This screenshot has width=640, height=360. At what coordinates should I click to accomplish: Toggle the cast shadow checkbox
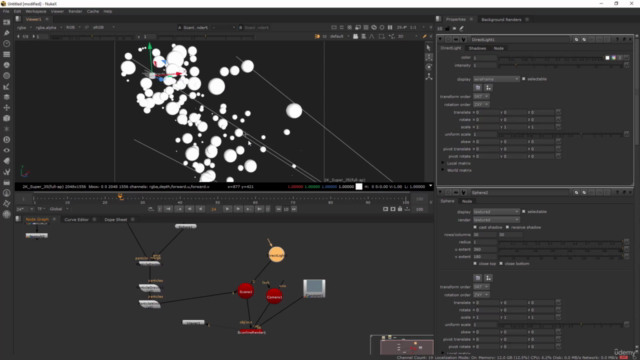click(475, 227)
